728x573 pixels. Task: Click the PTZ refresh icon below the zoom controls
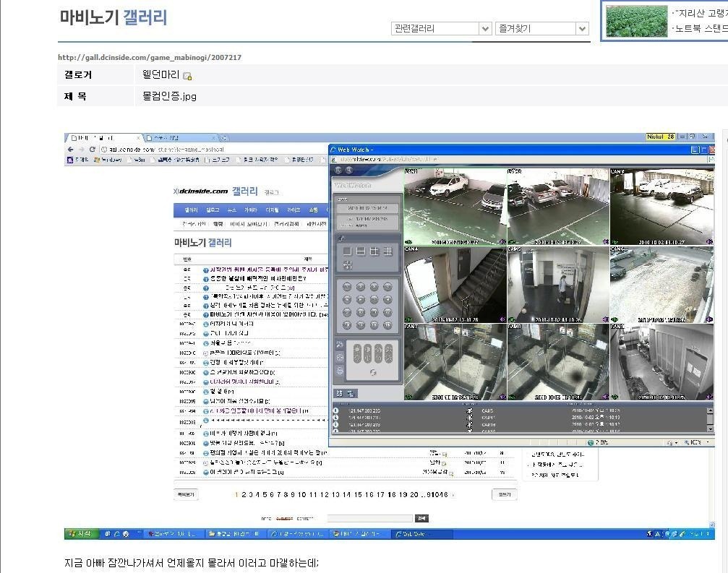(373, 372)
